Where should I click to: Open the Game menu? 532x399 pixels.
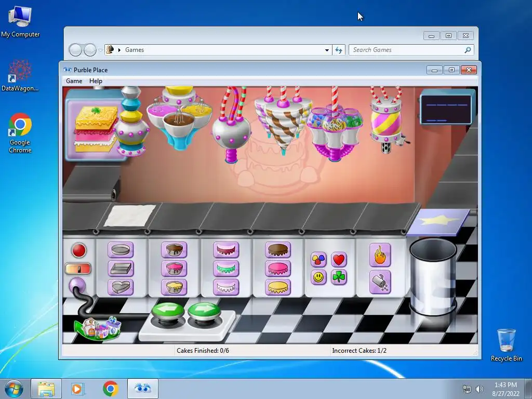(74, 81)
